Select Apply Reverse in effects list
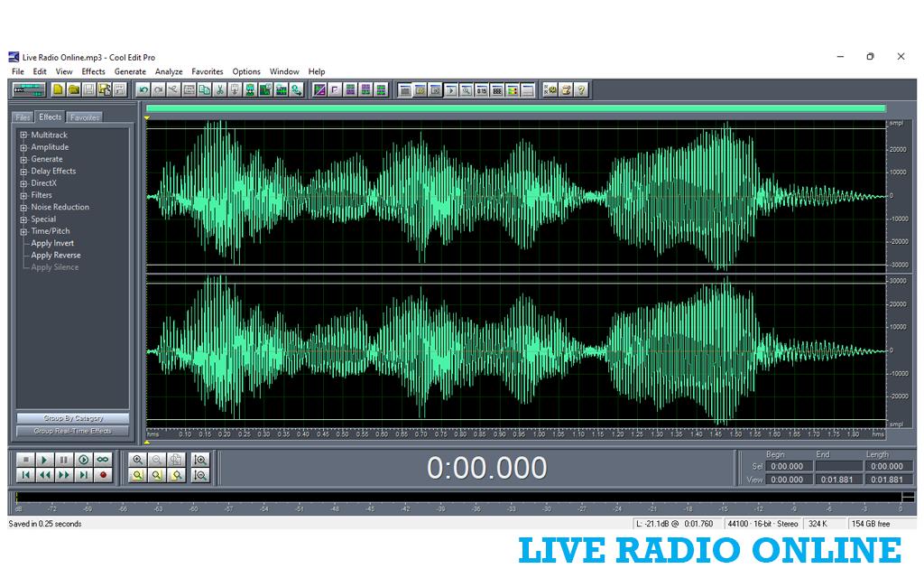Image resolution: width=924 pixels, height=578 pixels. coord(55,255)
